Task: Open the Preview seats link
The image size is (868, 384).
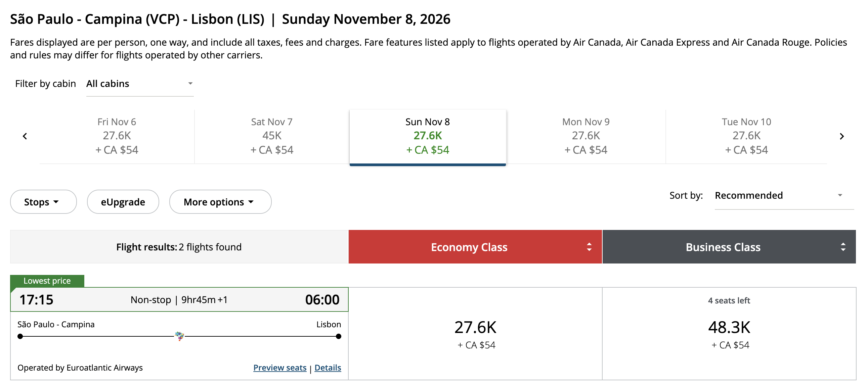Action: pyautogui.click(x=280, y=368)
